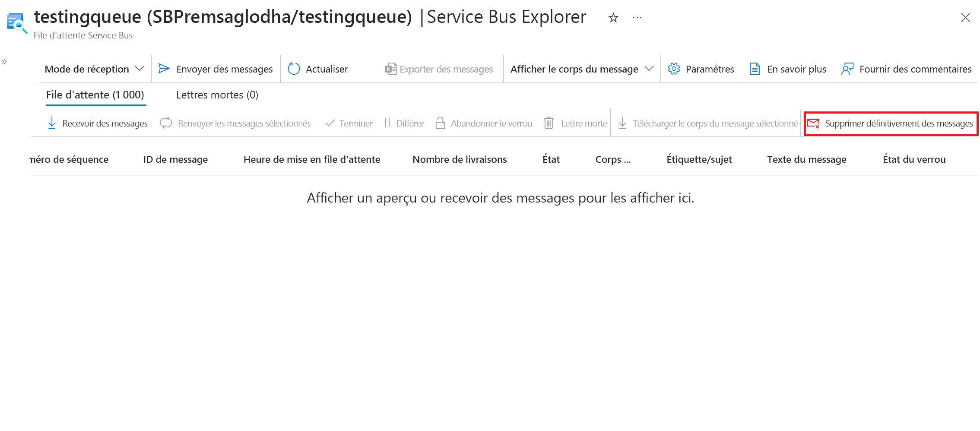980x431 pixels.
Task: Click the État column header
Action: coord(551,159)
